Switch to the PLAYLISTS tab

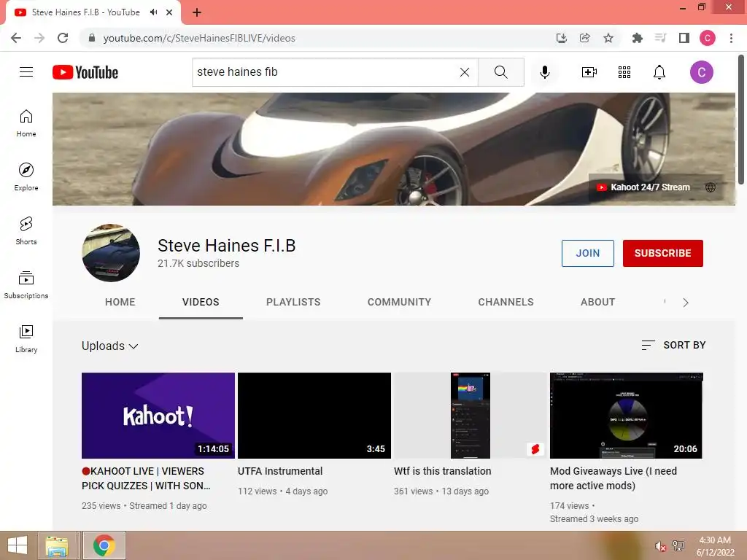point(293,302)
